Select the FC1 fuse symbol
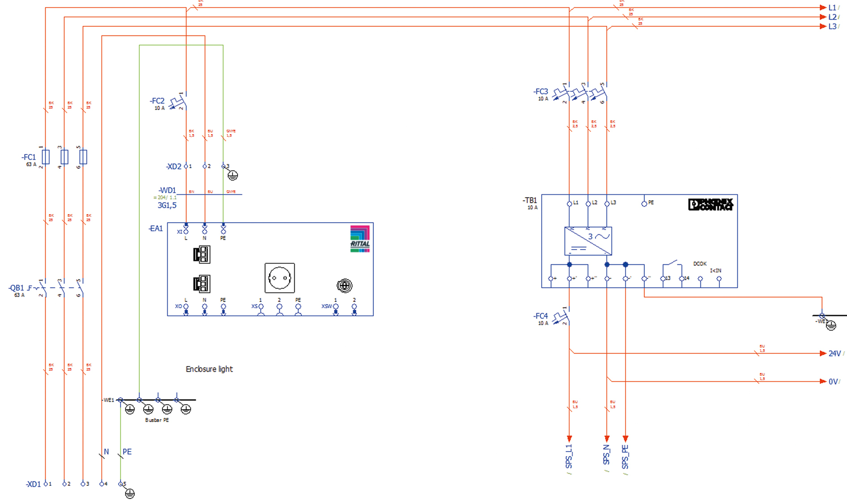This screenshot has height=504, width=847. pyautogui.click(x=64, y=157)
